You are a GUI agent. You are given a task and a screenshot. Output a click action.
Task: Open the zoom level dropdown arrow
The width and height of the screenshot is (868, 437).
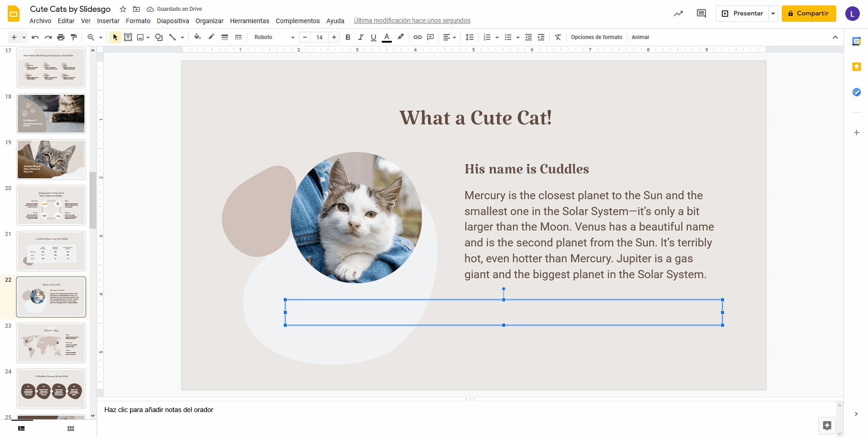point(101,37)
